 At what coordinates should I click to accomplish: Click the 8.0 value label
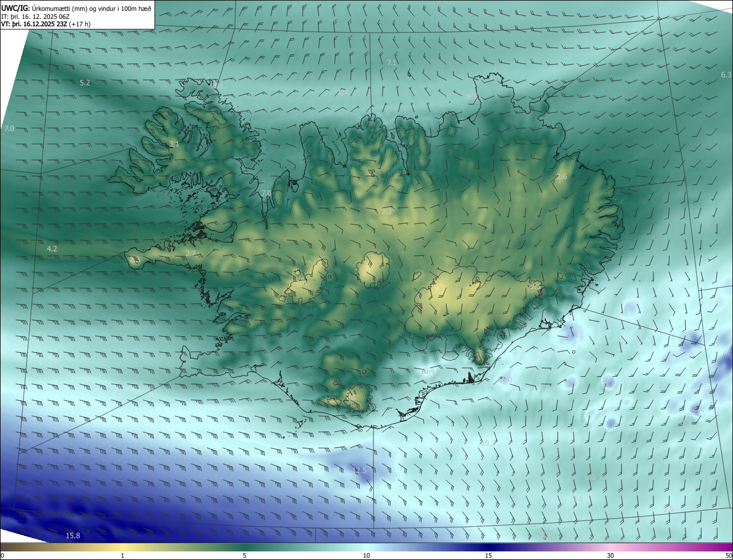click(x=590, y=477)
